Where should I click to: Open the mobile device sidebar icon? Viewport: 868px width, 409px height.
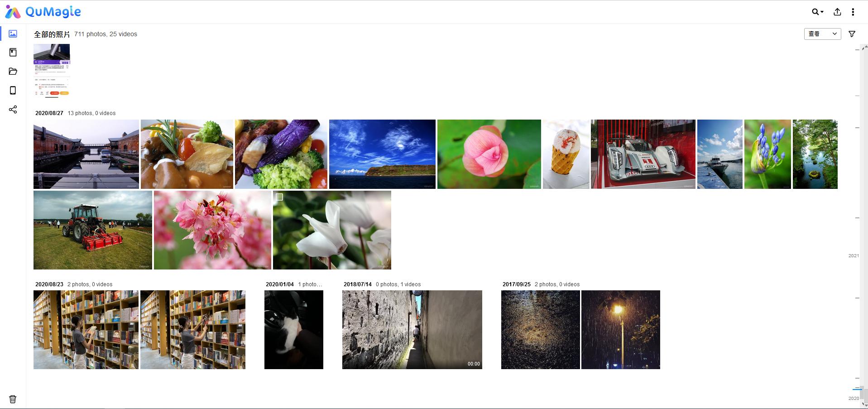[13, 91]
